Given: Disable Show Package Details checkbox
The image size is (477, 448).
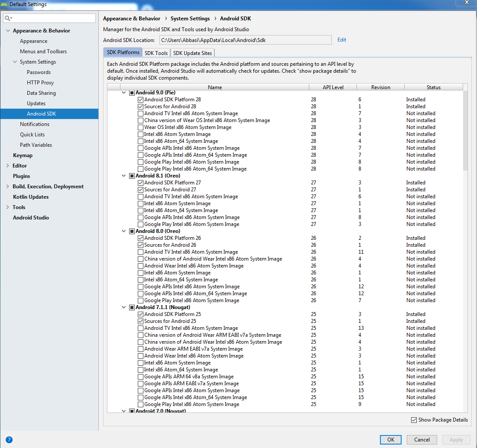Looking at the screenshot, I should point(414,420).
